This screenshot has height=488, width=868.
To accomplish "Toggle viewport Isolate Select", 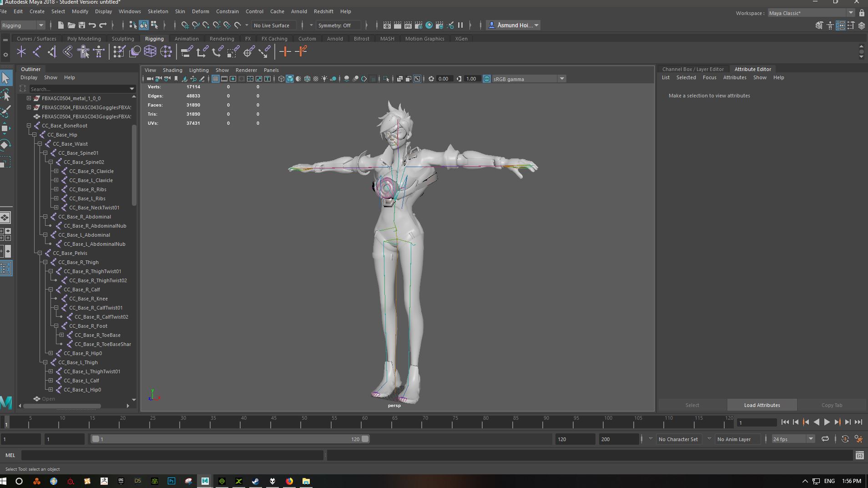I will tap(386, 79).
